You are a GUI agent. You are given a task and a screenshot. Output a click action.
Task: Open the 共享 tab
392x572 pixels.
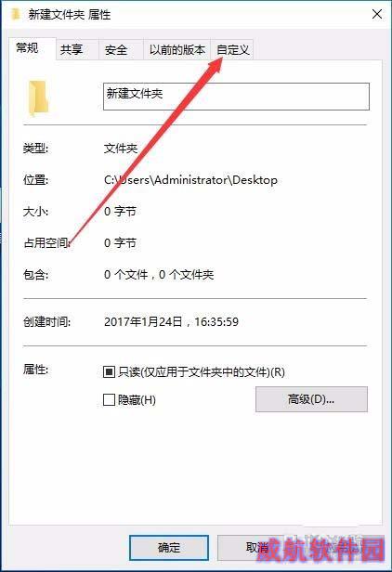tap(72, 49)
